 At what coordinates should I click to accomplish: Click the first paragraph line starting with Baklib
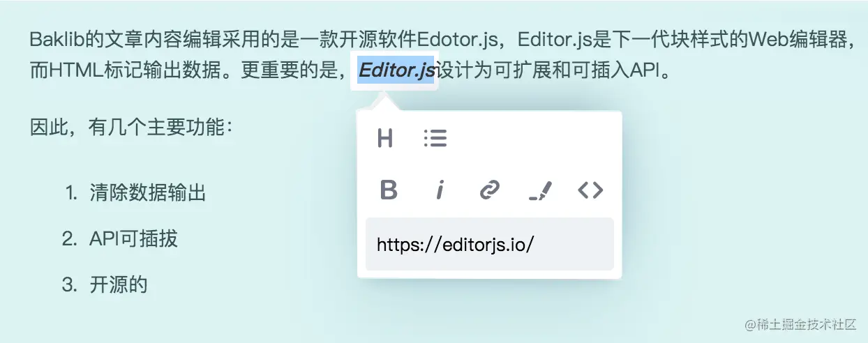(x=442, y=39)
